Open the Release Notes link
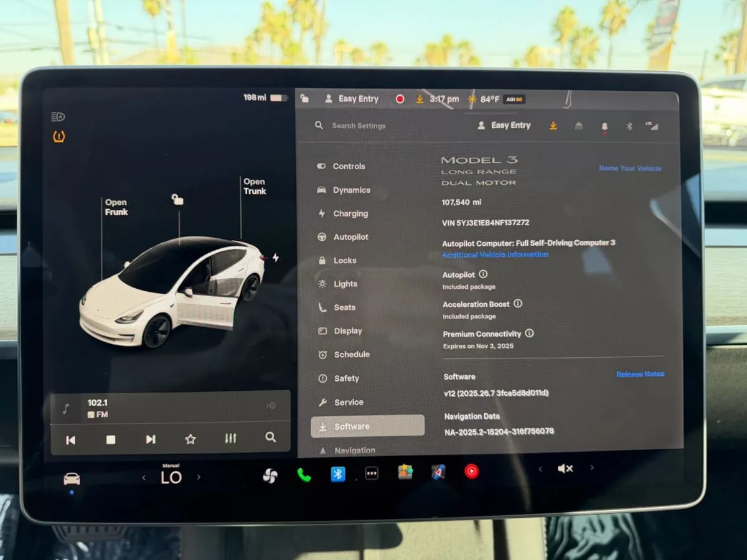This screenshot has height=560, width=747. 639,374
